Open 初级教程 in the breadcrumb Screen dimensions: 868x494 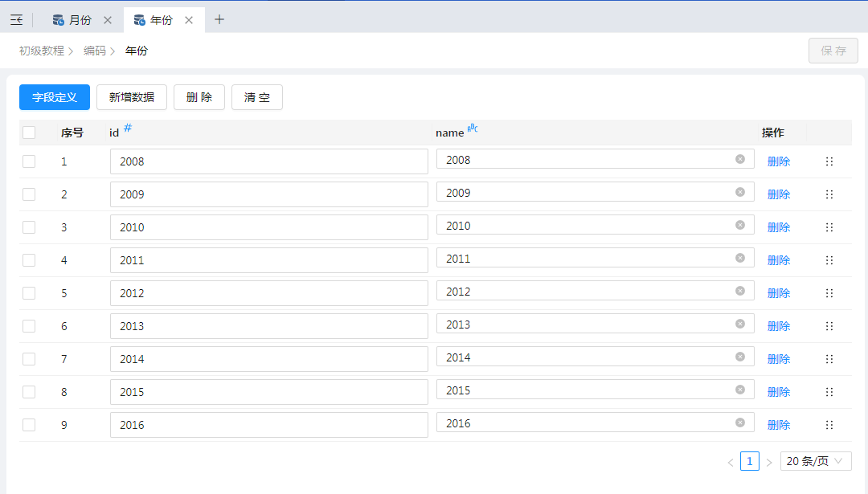42,51
